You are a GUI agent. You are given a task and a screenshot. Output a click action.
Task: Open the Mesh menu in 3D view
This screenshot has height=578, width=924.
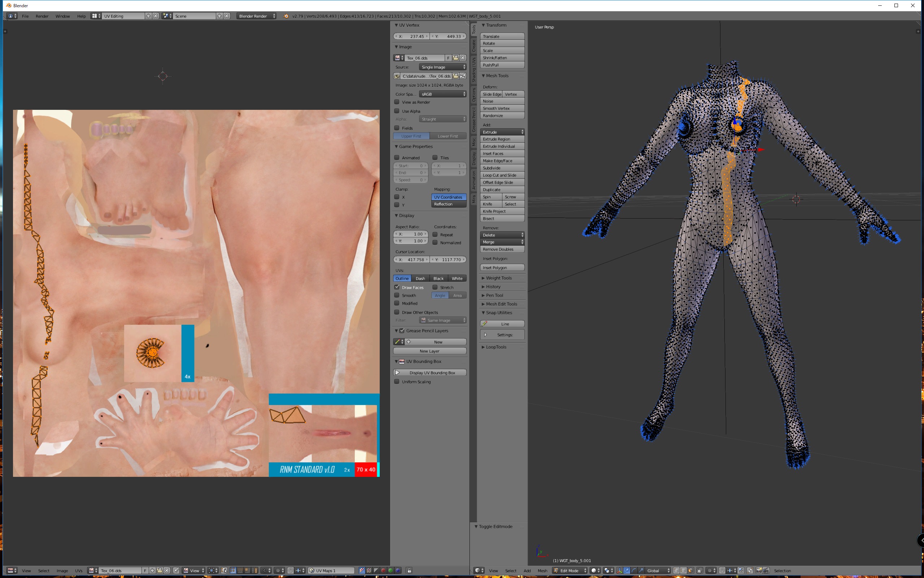point(542,571)
